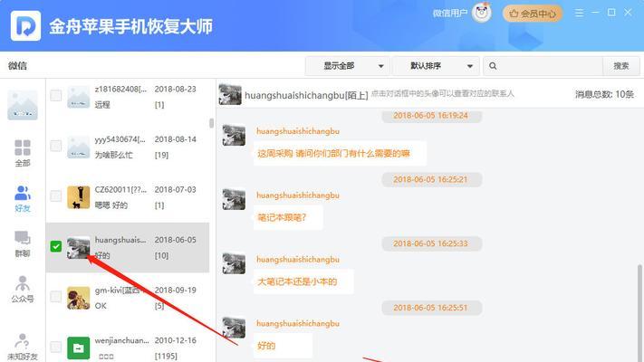Image resolution: width=644 pixels, height=362 pixels.
Task: Click the magnifier search icon
Action: tap(493, 66)
